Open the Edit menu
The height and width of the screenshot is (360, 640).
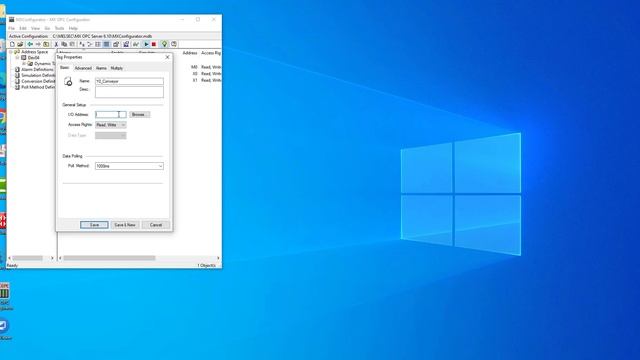point(23,28)
